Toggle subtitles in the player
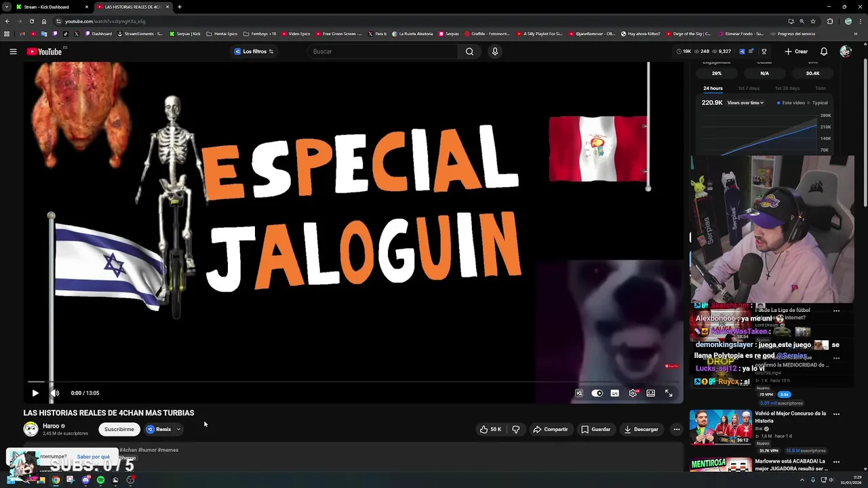The image size is (868, 488). (614, 393)
